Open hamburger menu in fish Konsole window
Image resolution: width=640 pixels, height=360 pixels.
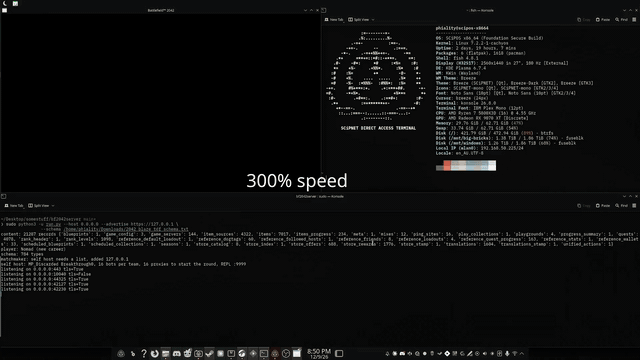[x=634, y=20]
